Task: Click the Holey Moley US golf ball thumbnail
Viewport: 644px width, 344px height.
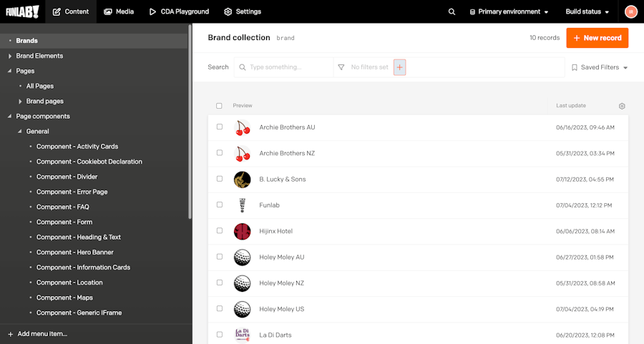Action: coord(243,309)
